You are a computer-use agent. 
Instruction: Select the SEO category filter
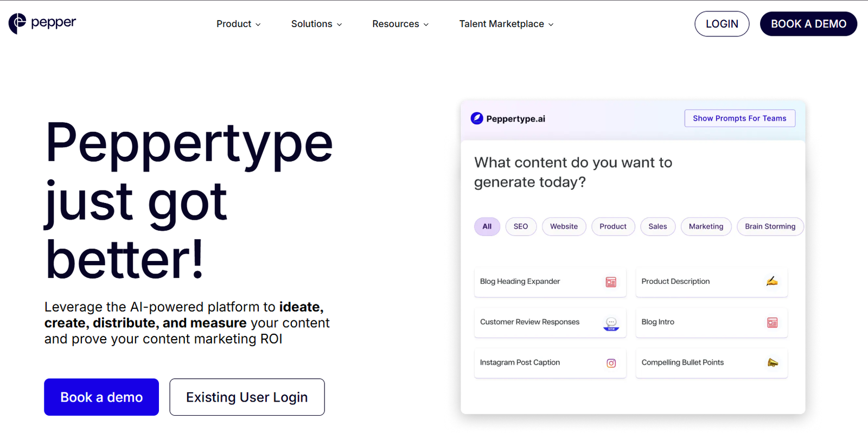coord(520,226)
